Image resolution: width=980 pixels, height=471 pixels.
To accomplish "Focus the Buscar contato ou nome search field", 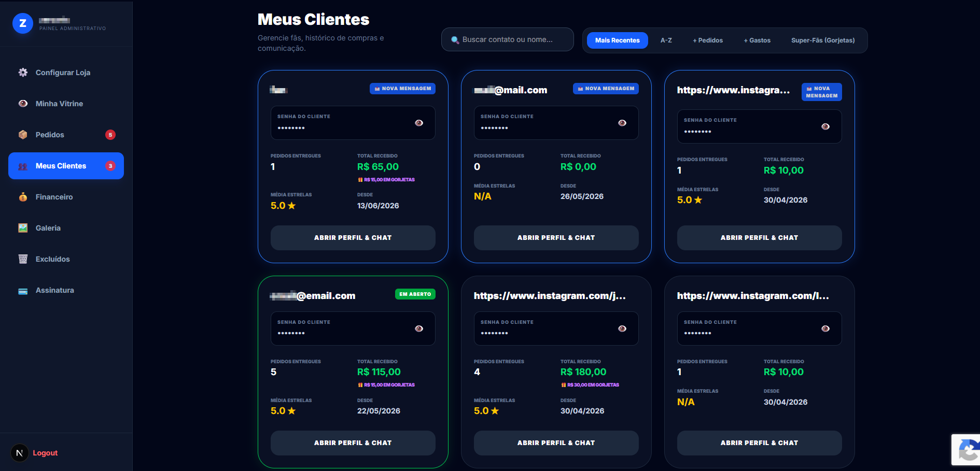I will point(508,39).
